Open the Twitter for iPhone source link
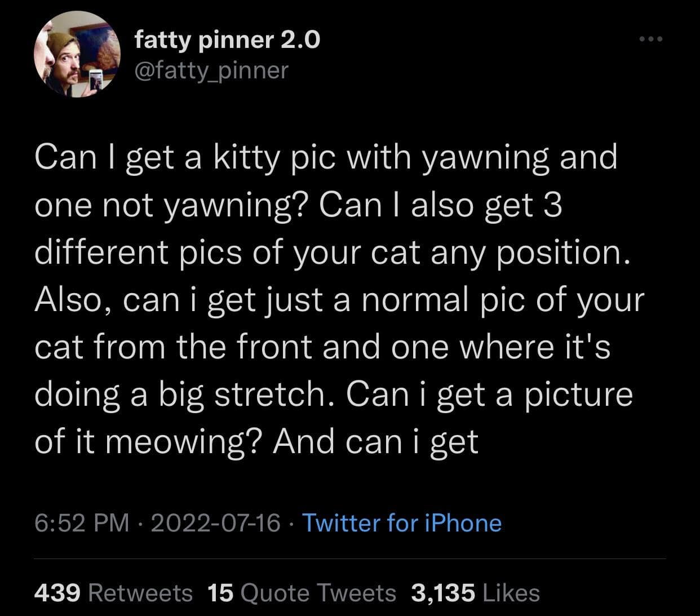Screen dimensions: 700x616 pos(402,523)
